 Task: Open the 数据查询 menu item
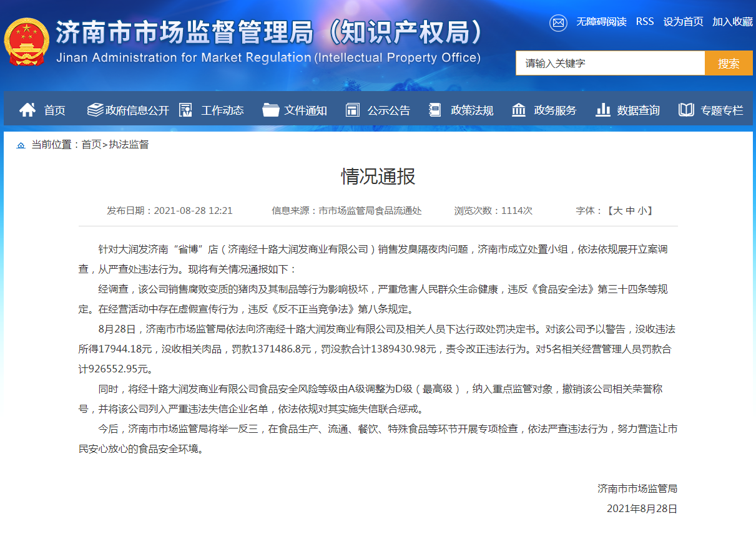pyautogui.click(x=638, y=110)
